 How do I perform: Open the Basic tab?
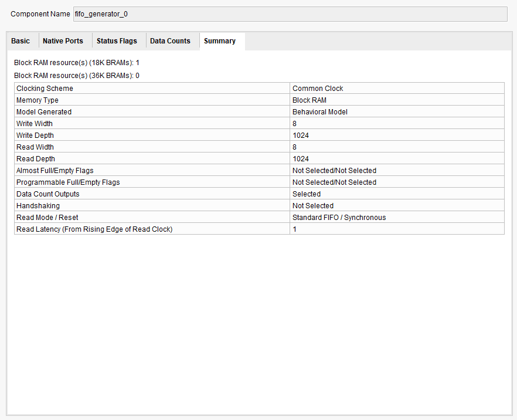tap(21, 41)
